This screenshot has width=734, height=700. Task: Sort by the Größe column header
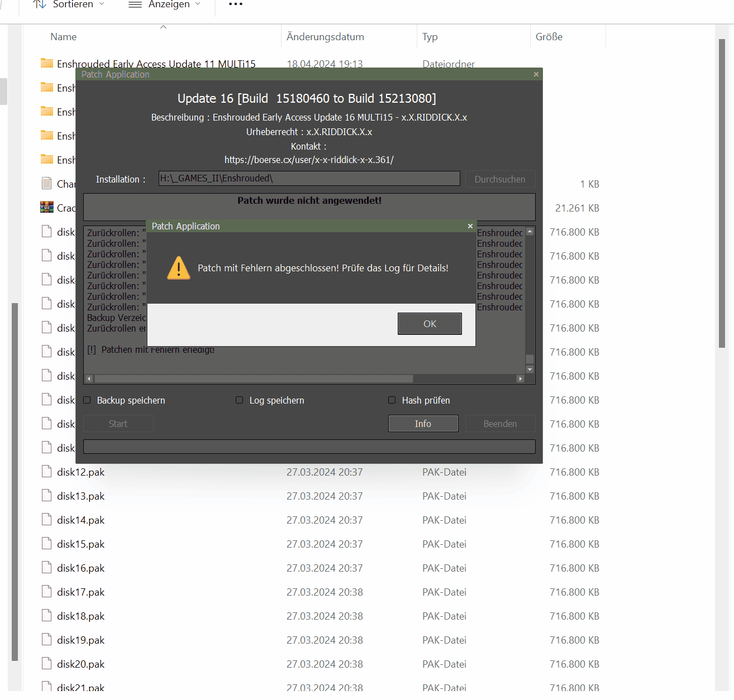click(549, 37)
